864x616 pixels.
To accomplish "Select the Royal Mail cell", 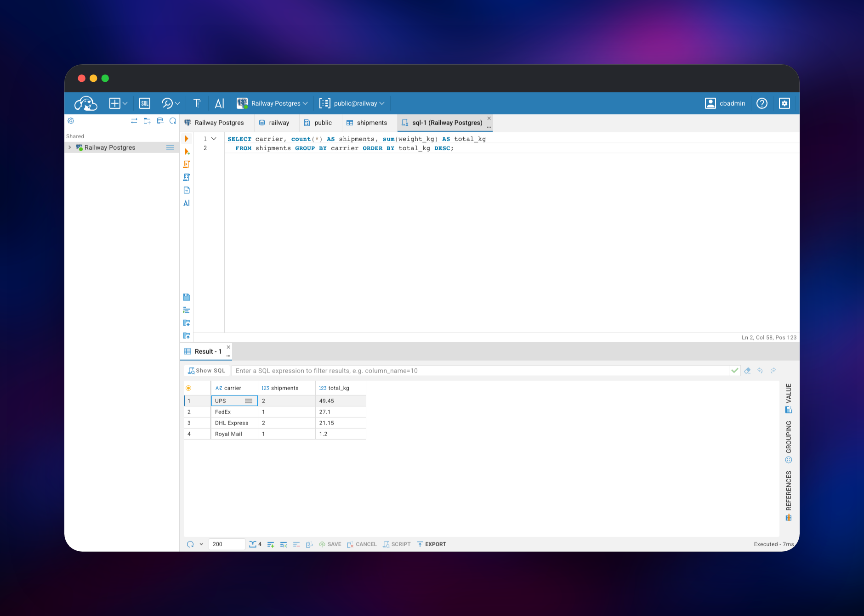I will point(234,434).
